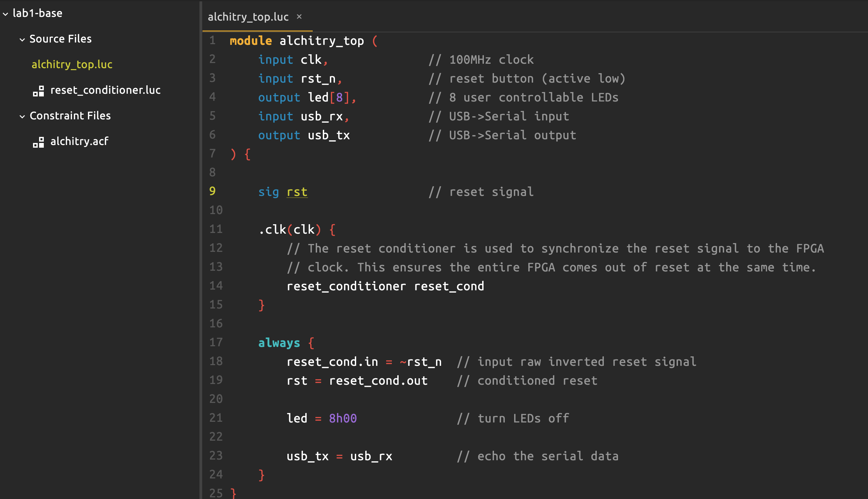This screenshot has height=499, width=868.
Task: Click line number 17 in the gutter
Action: [216, 342]
